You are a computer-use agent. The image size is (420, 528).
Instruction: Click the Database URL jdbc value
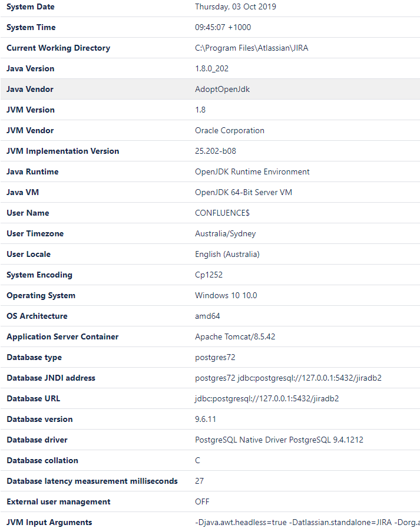(x=267, y=398)
